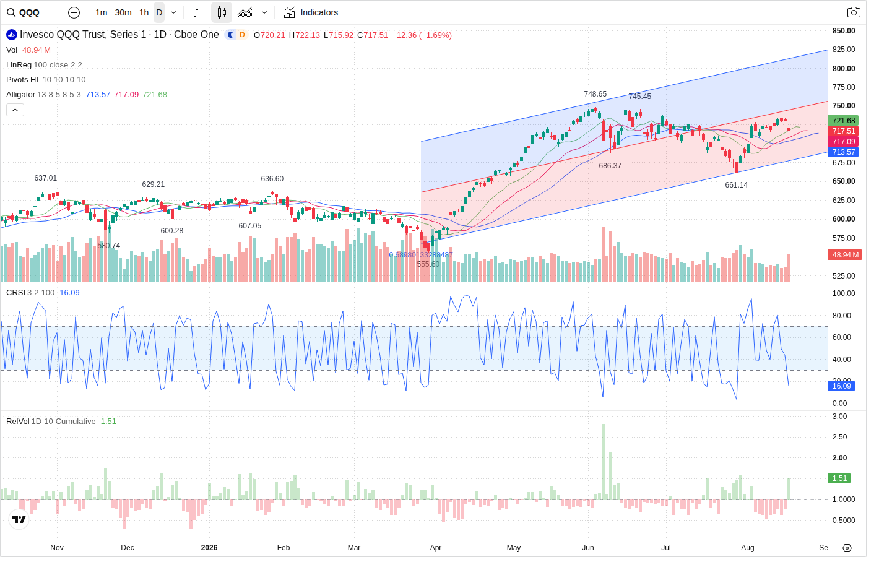Click the 686.37 pivot low label
The image size is (879, 588).
tap(610, 166)
